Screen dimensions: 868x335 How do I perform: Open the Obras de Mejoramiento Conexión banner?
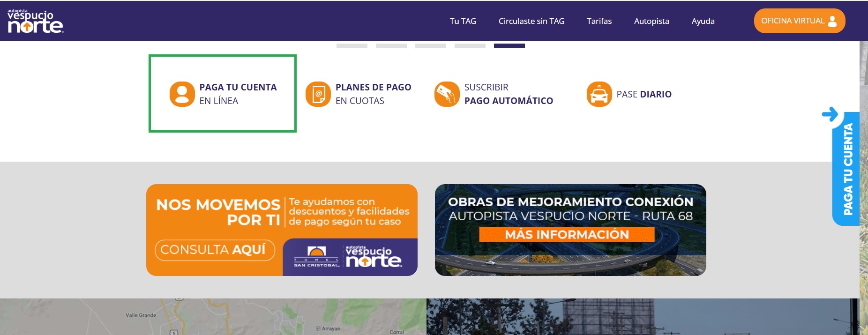(570, 230)
